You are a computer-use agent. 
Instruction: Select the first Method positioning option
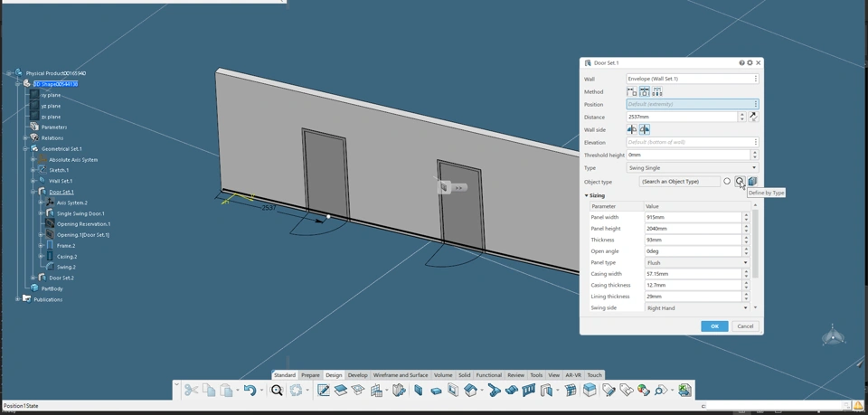tap(632, 92)
